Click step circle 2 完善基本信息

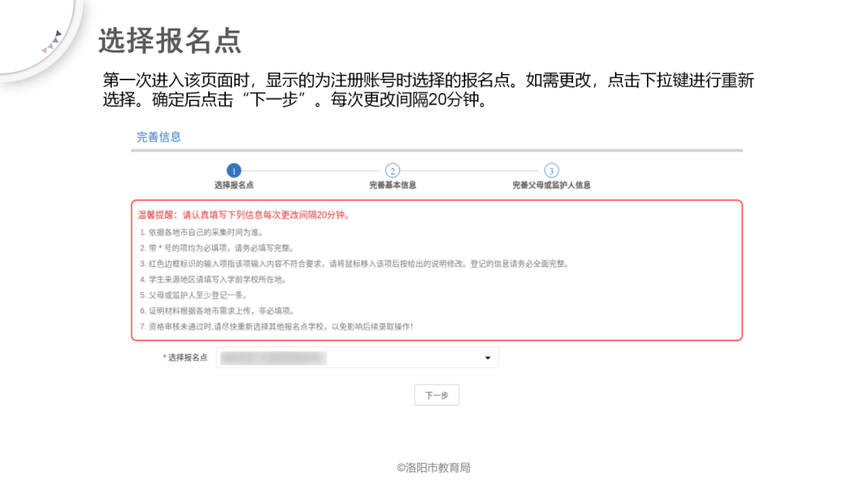pyautogui.click(x=391, y=171)
